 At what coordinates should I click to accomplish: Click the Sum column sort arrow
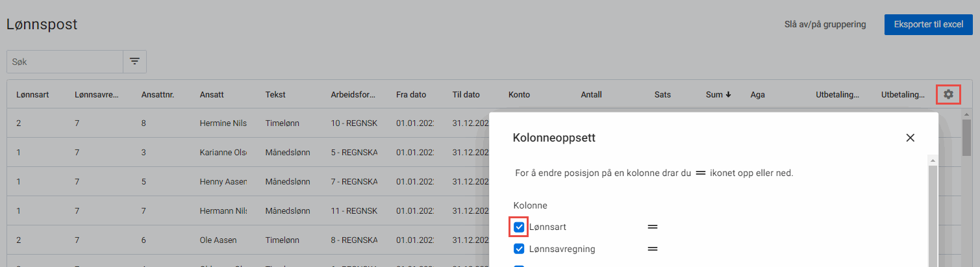click(728, 95)
